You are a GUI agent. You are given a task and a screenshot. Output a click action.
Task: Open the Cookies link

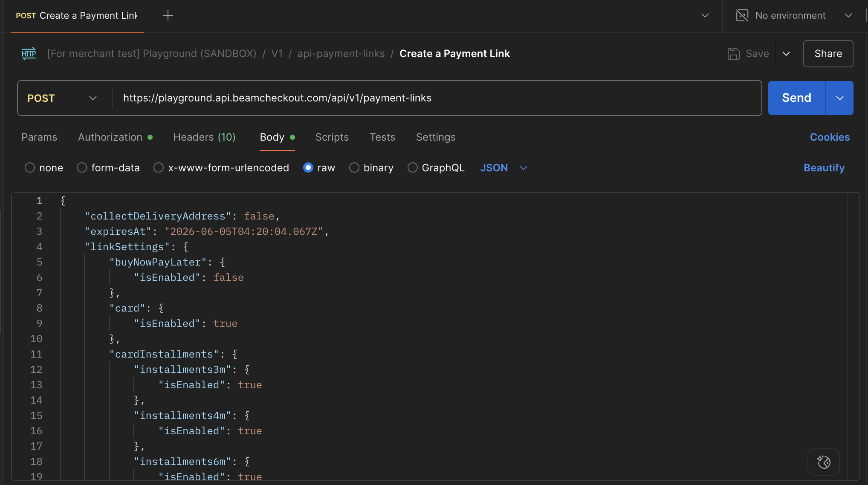coord(830,137)
